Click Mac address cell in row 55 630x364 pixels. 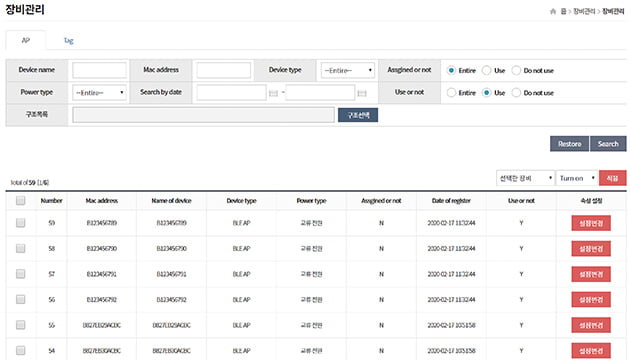tap(102, 325)
